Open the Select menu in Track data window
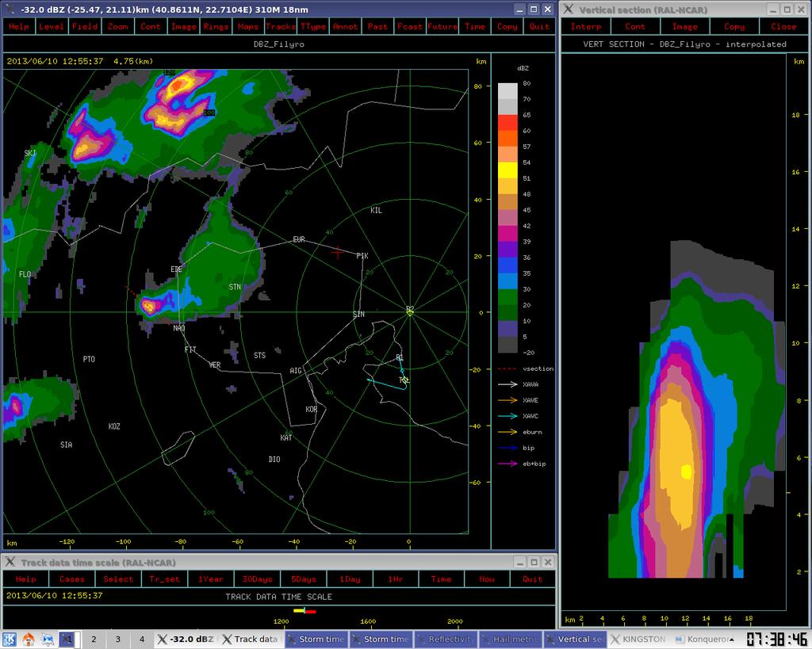This screenshot has height=649, width=812. click(118, 579)
